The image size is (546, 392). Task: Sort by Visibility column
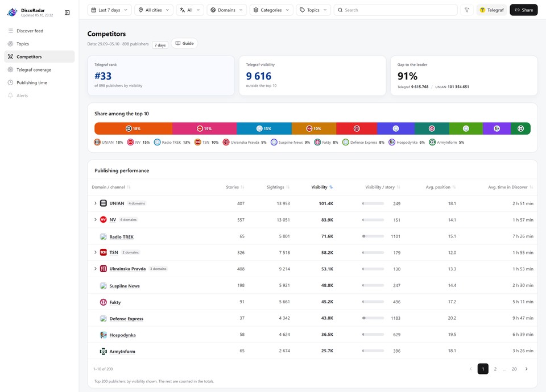click(x=322, y=187)
